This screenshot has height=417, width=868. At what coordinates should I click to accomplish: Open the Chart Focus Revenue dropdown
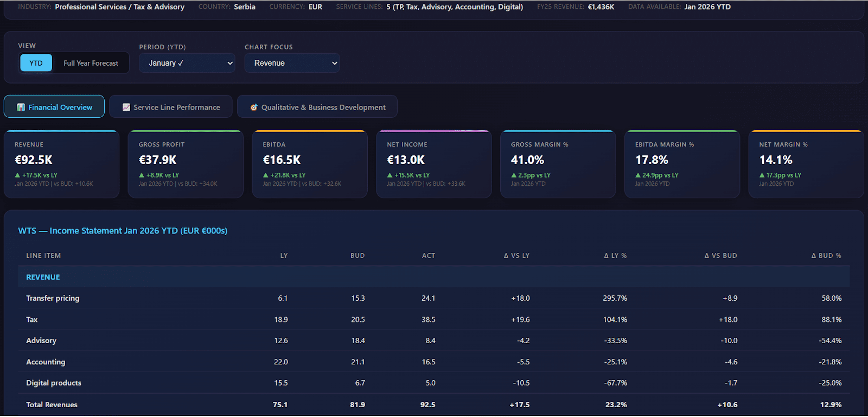click(292, 63)
